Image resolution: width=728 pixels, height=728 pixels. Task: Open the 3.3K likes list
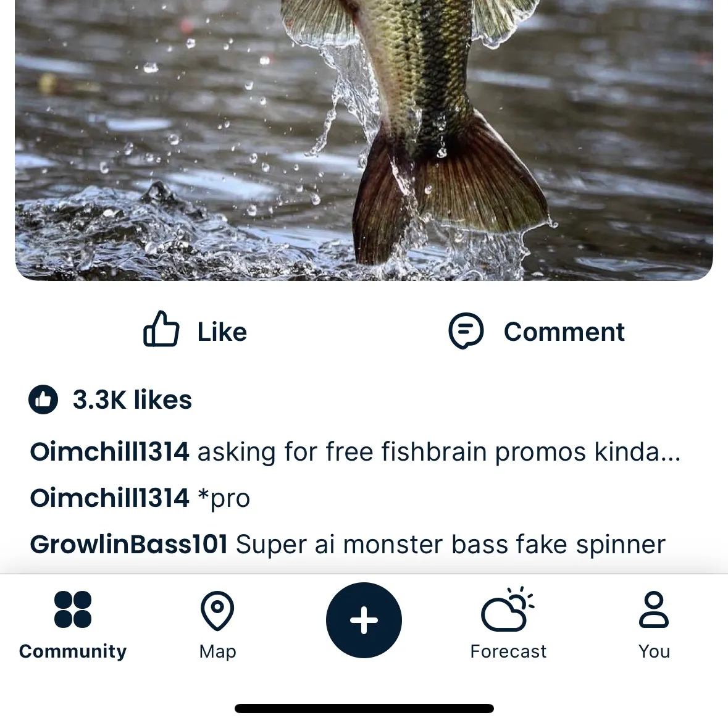click(x=132, y=400)
